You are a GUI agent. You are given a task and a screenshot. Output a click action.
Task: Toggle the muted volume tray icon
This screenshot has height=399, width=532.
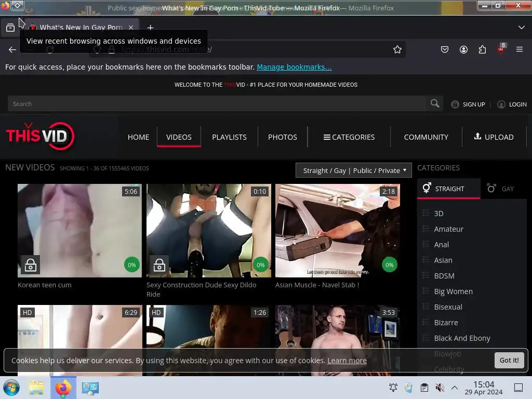click(x=440, y=388)
